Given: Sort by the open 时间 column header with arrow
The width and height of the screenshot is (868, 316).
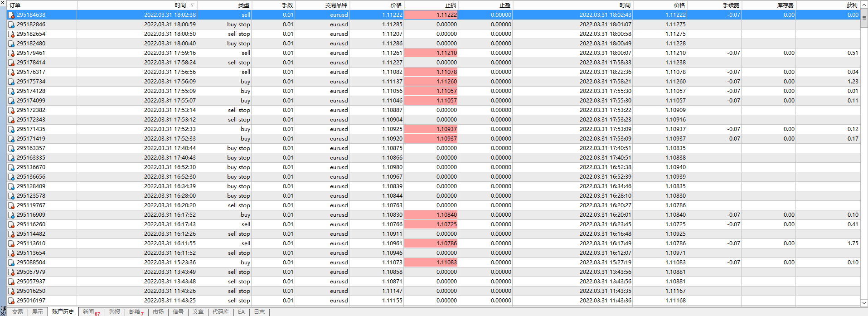Looking at the screenshot, I should pyautogui.click(x=137, y=5).
